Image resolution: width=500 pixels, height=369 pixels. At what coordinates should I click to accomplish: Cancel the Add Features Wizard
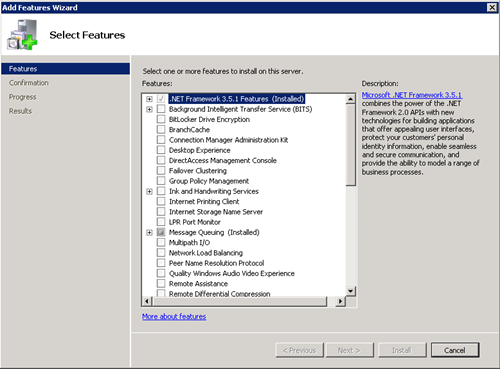[x=455, y=350]
